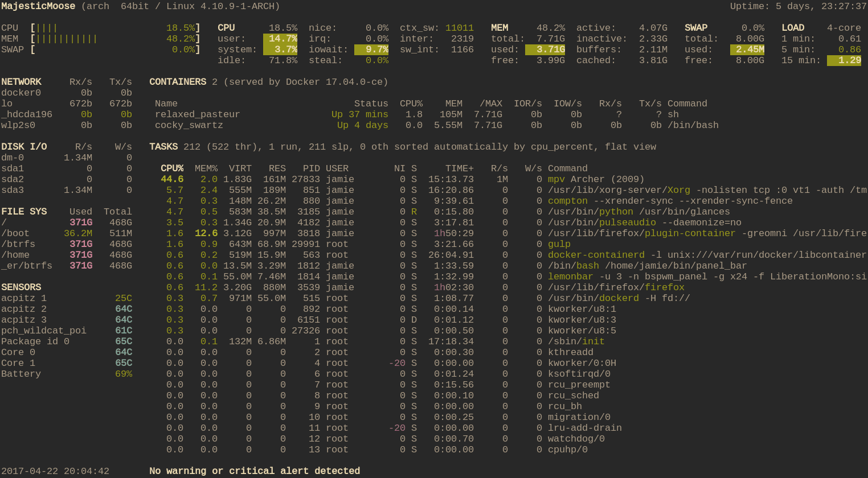Click the highlighted iowait percentage value

(x=371, y=50)
